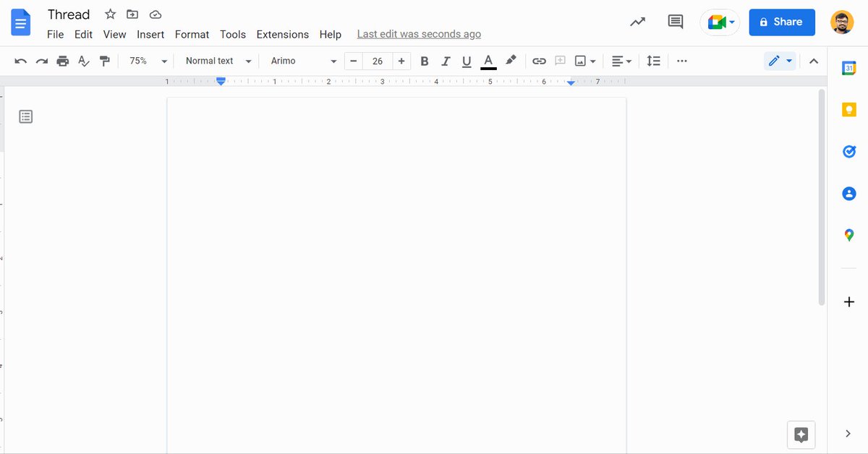The height and width of the screenshot is (454, 868).
Task: Show more toolbar options ellipsis
Action: [682, 61]
